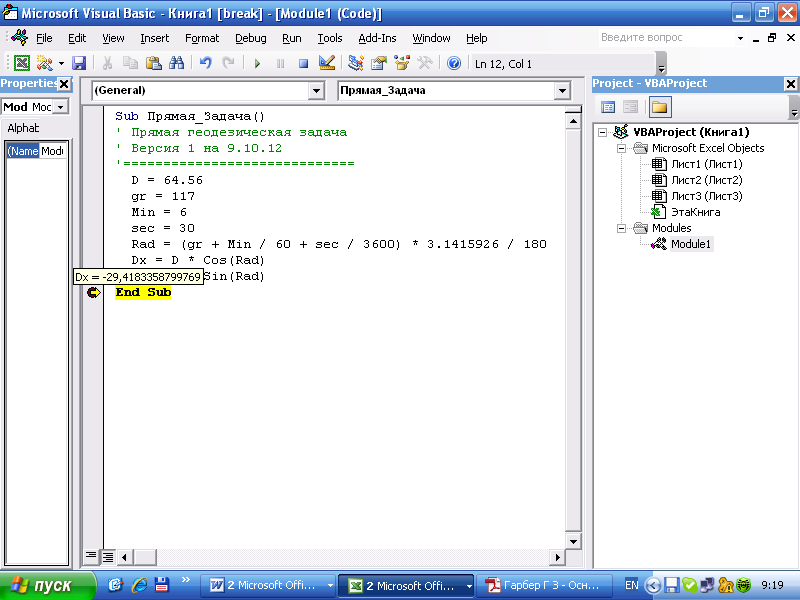Click the View Object icon in Project panel
The image size is (800, 600).
point(631,107)
